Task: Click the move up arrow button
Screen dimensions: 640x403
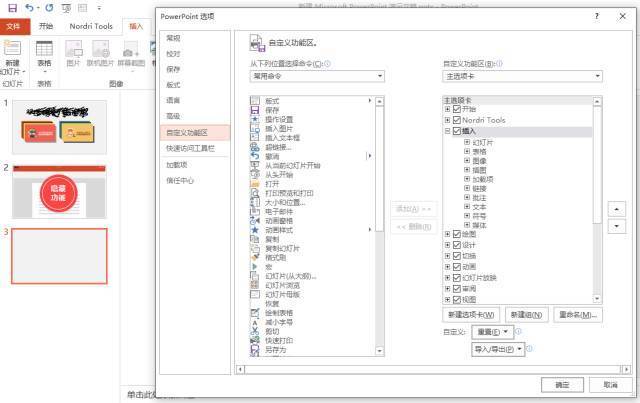Action: (x=616, y=209)
